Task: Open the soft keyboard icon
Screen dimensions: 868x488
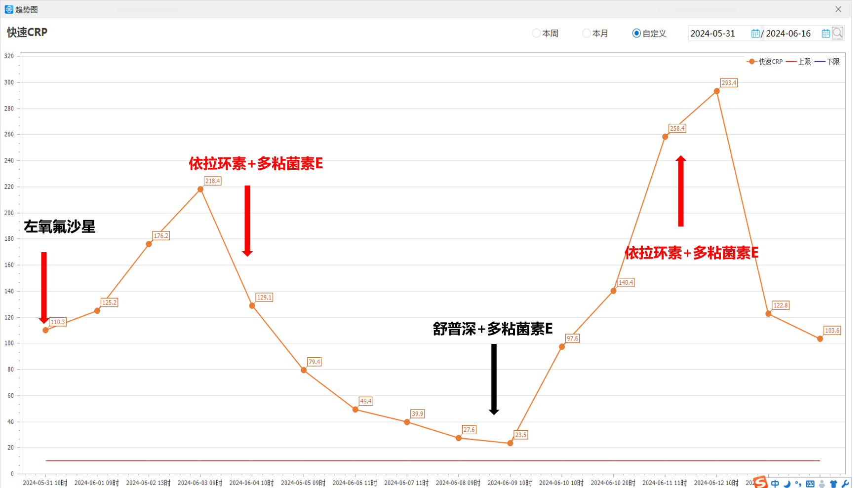Action: pos(810,484)
